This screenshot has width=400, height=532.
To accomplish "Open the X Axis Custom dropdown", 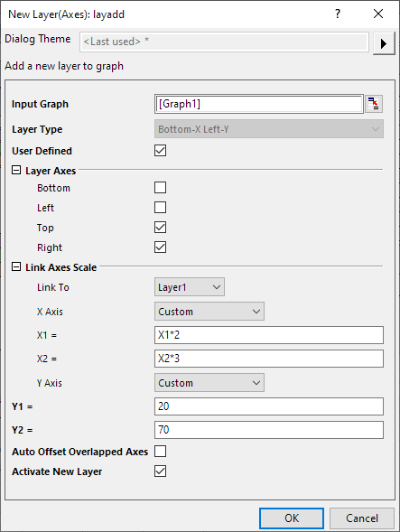I will [x=209, y=312].
